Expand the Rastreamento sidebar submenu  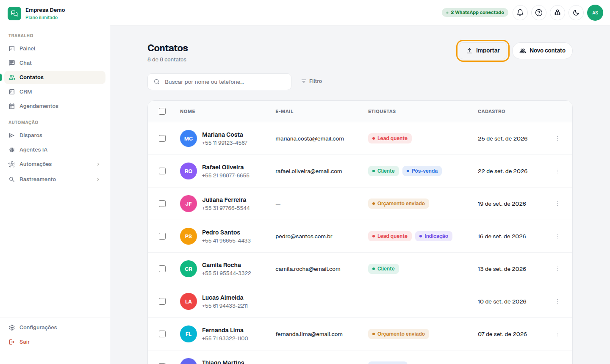tap(55, 179)
